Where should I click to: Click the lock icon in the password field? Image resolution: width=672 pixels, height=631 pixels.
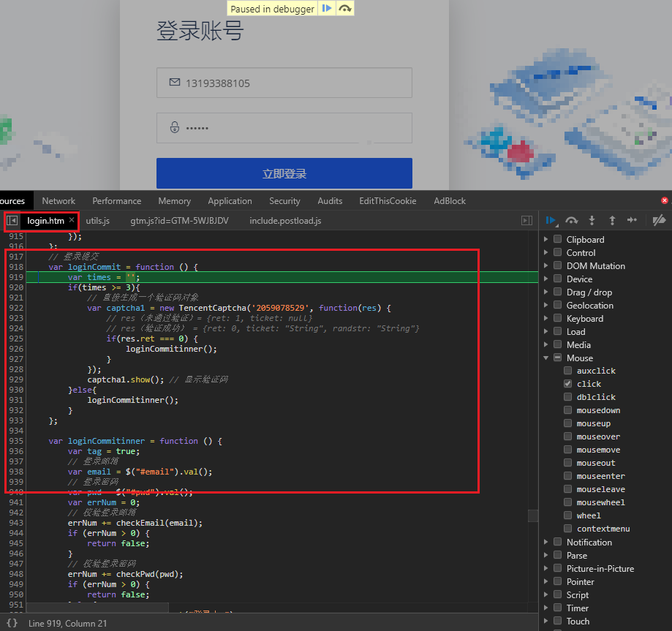tap(175, 127)
